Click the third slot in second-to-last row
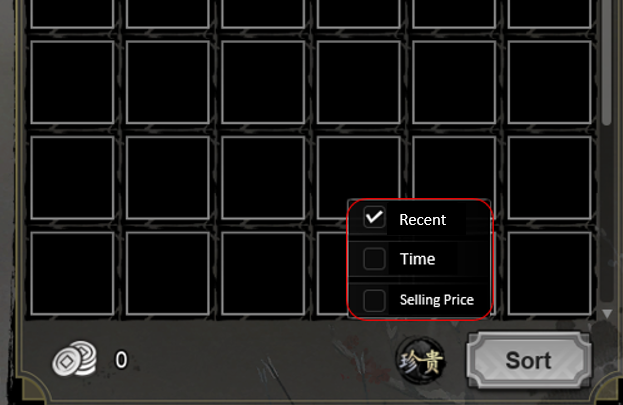 (x=263, y=178)
